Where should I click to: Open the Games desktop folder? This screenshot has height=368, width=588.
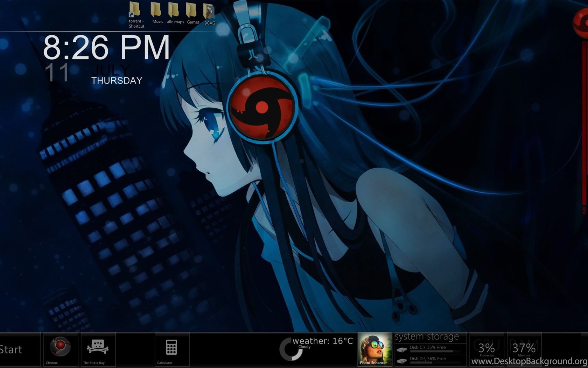(192, 11)
